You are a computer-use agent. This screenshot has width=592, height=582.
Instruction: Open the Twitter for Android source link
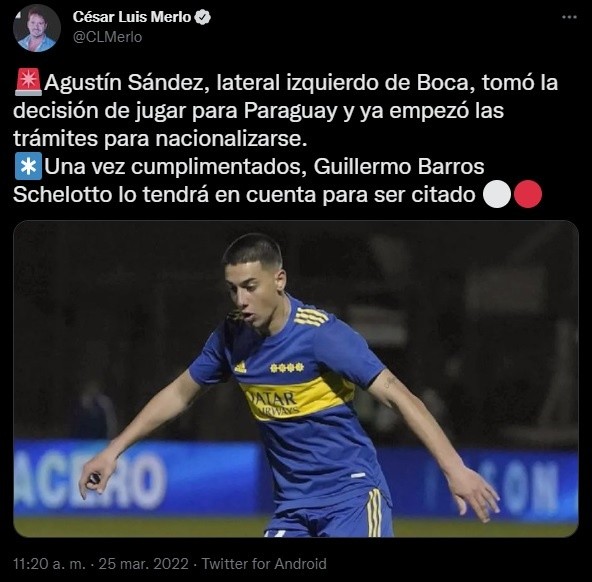tap(264, 564)
